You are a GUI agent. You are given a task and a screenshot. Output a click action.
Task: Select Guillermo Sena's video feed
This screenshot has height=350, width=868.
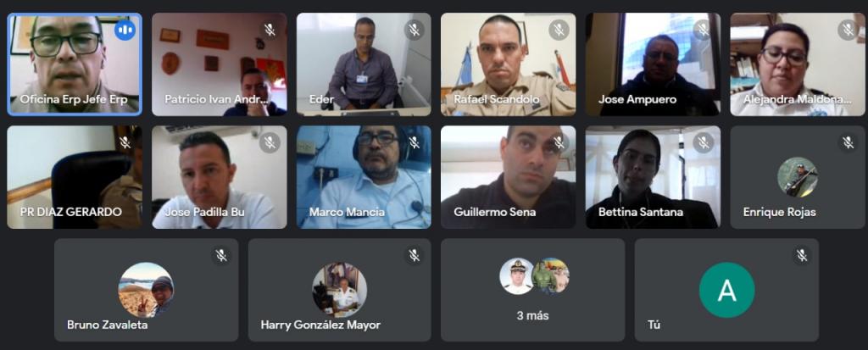(x=509, y=177)
